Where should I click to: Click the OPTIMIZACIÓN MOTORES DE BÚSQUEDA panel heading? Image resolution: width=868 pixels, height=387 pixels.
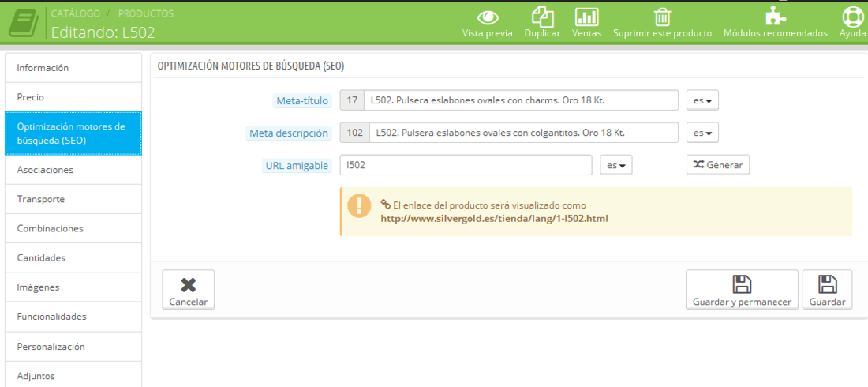pos(251,66)
